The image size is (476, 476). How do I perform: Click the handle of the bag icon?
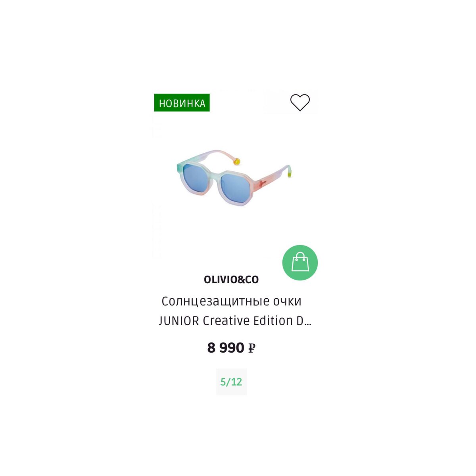point(300,255)
